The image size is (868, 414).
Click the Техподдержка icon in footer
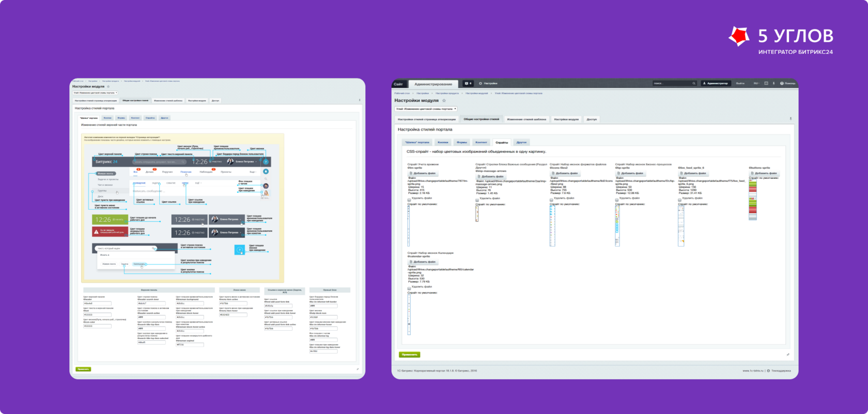768,371
